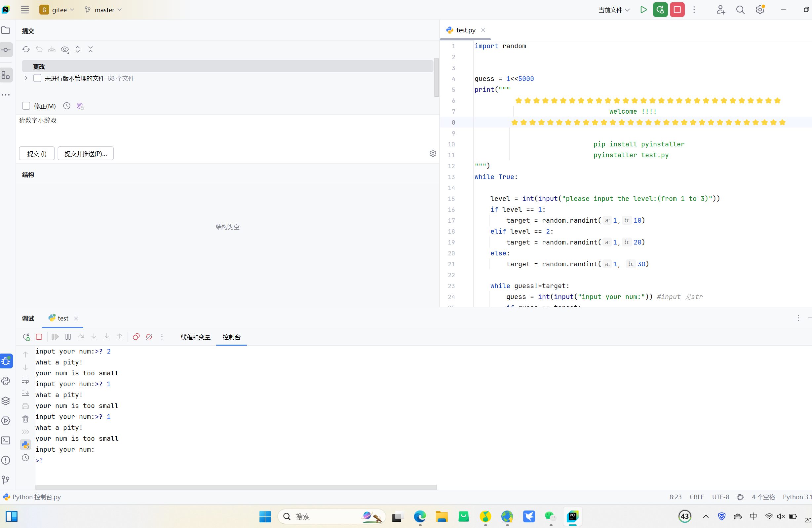This screenshot has width=812, height=528.
Task: Click the View Breakpoints red circles icon
Action: point(136,337)
